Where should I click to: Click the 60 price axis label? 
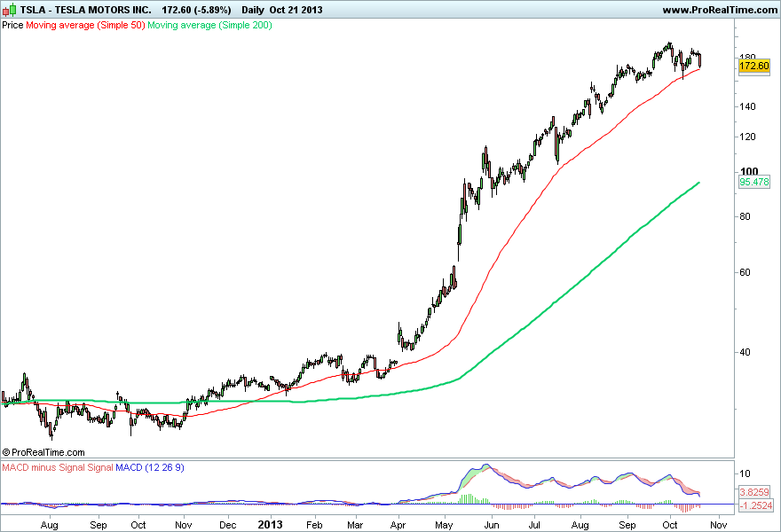745,272
